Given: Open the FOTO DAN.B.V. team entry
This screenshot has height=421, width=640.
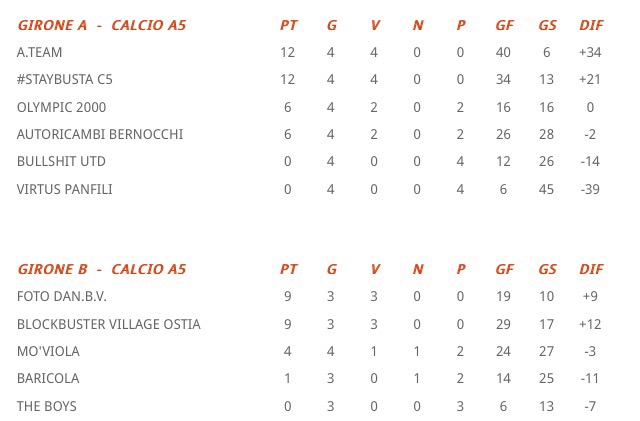Looking at the screenshot, I should (62, 296).
